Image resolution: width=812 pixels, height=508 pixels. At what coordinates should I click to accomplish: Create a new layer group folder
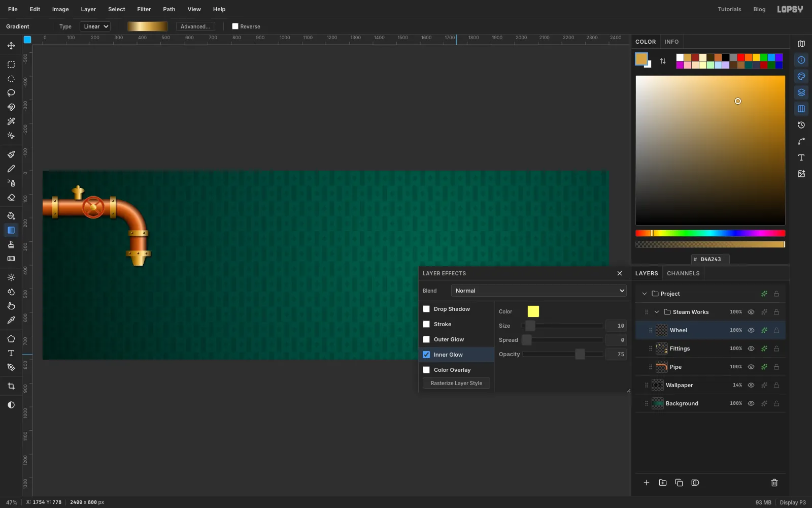[x=663, y=483]
